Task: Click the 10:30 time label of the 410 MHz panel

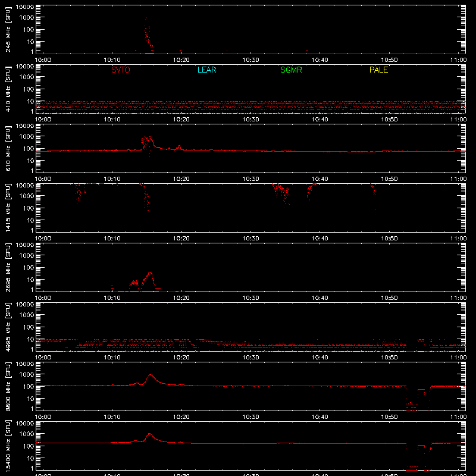Action: (250, 120)
